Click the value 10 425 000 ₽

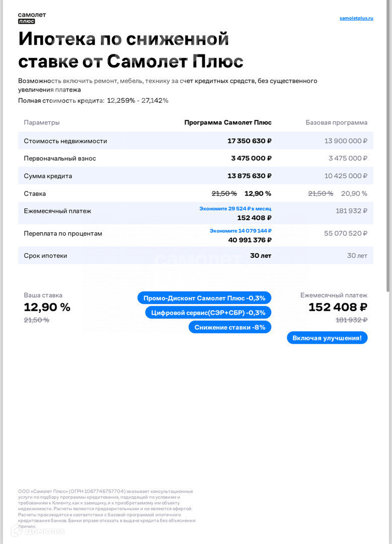pos(346,176)
